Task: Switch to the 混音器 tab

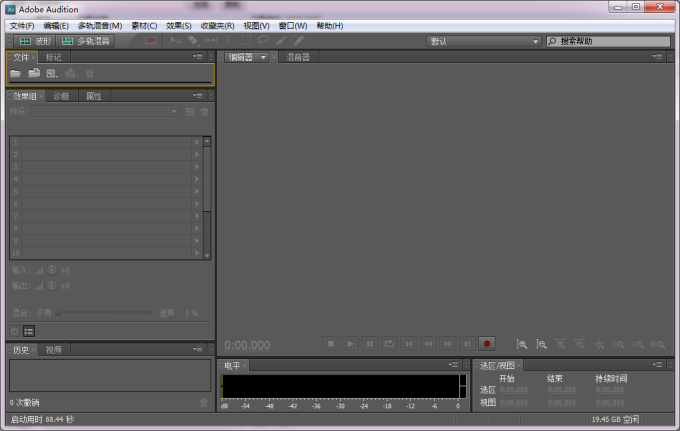Action: pos(298,57)
